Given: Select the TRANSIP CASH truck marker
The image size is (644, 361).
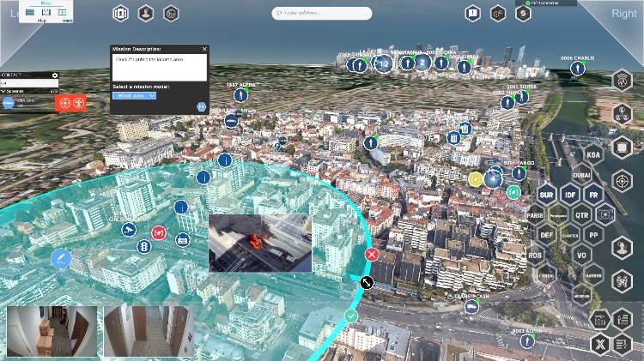Looking at the screenshot, I should pyautogui.click(x=471, y=306).
